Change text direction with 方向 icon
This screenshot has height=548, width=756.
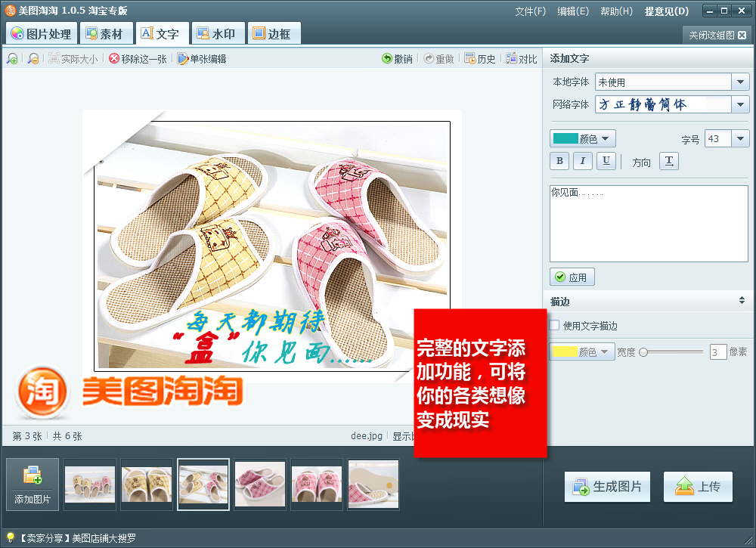click(669, 161)
